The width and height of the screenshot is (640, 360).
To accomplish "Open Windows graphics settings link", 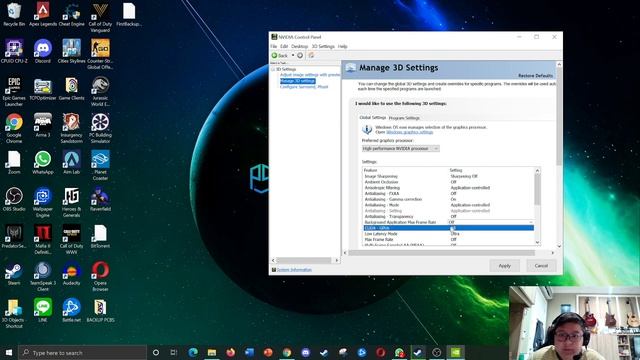I will pos(409,132).
